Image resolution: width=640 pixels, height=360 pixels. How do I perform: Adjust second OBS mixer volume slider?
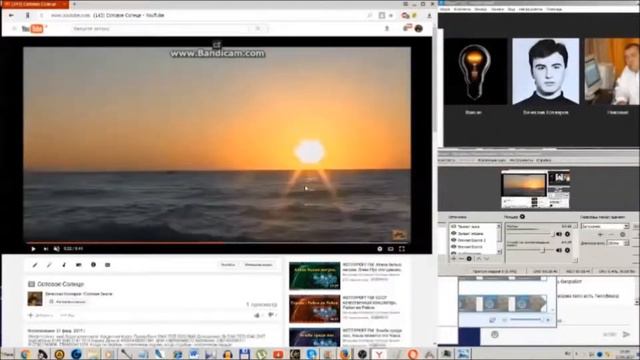(531, 250)
